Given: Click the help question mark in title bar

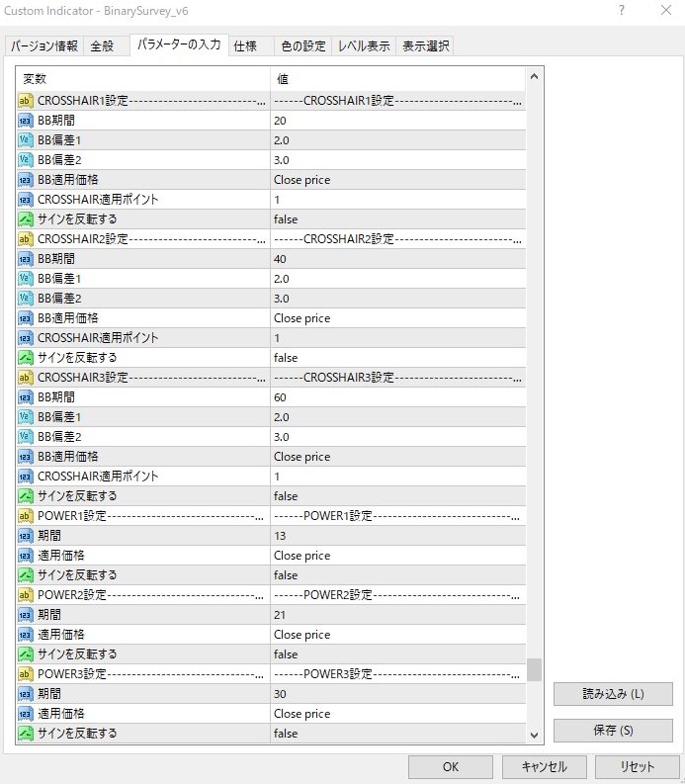Looking at the screenshot, I should pyautogui.click(x=622, y=11).
